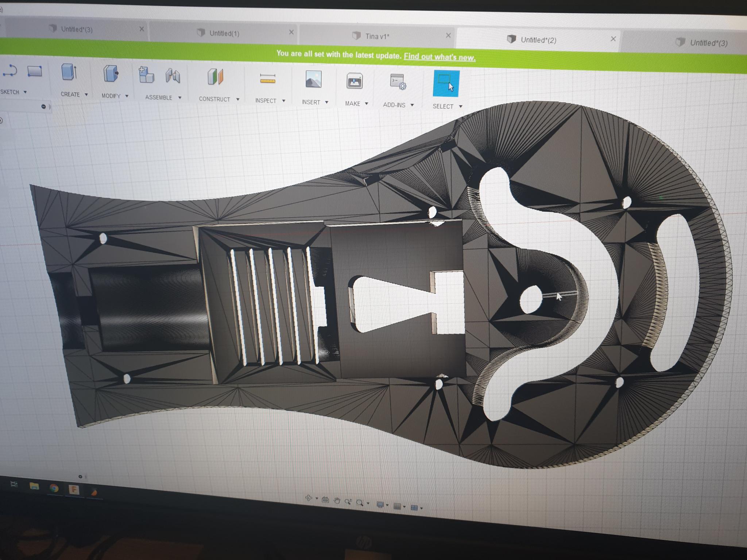Open the orange app on taskbar
Viewport: 747px width, 560px height.
coord(94,492)
